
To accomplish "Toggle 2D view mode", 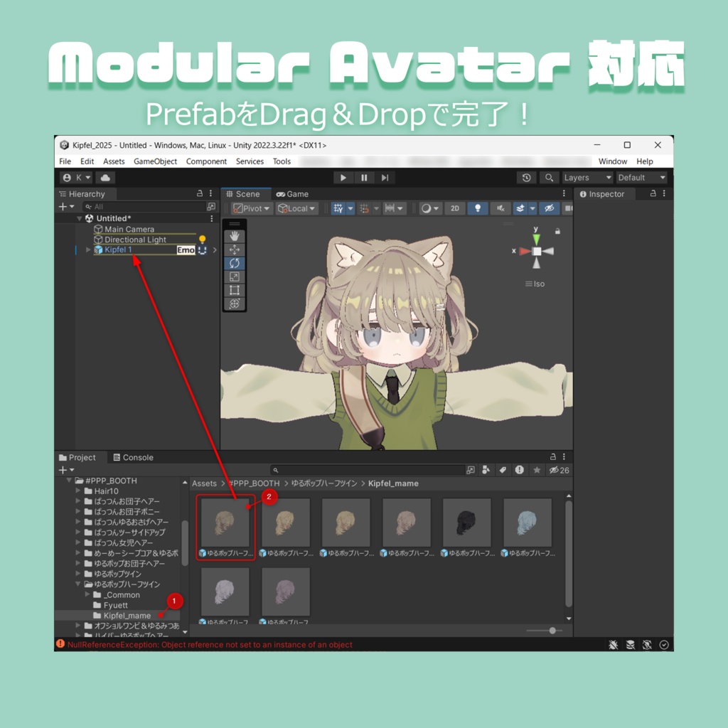I will pyautogui.click(x=455, y=208).
